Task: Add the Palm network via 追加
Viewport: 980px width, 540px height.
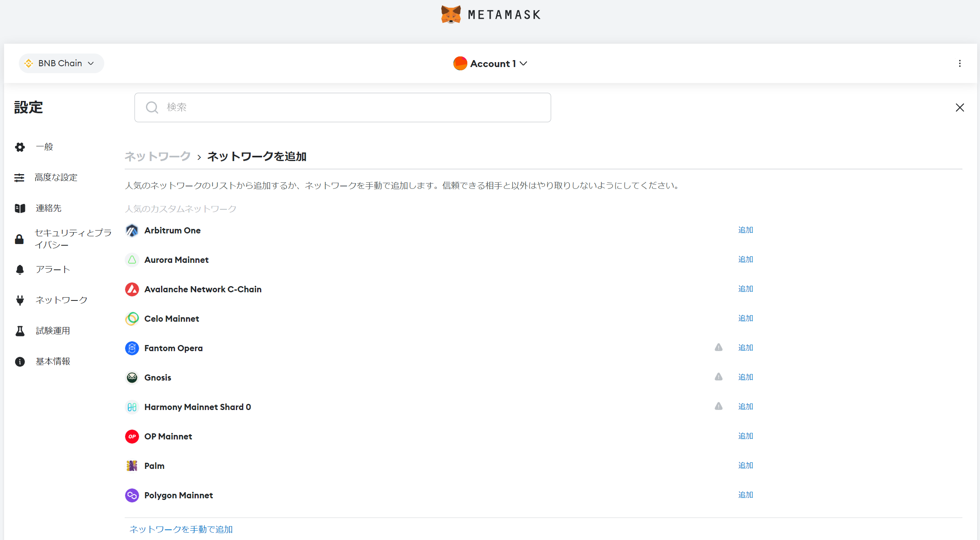Action: pyautogui.click(x=745, y=465)
